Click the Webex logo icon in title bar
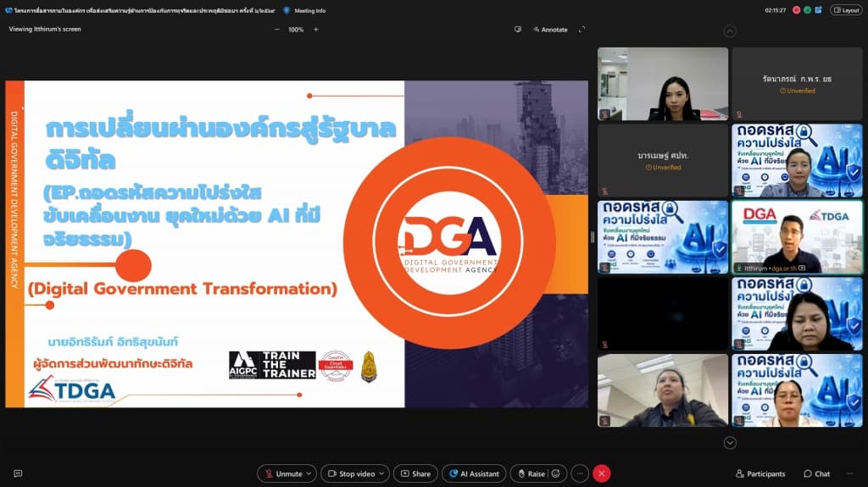Screen dimensions: 868x487 pos(8,10)
